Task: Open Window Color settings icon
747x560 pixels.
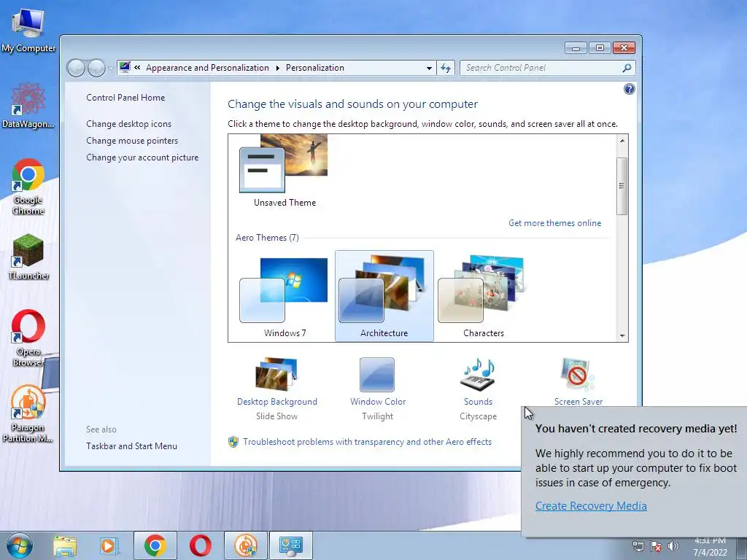Action: (x=377, y=374)
